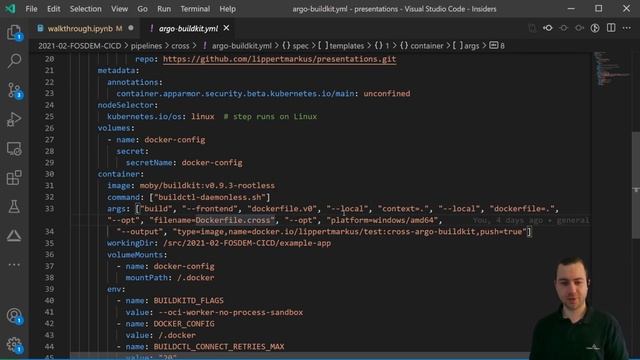This screenshot has height=360, width=640.
Task: Click 'nodeSelector:' key text
Action: coord(128,105)
